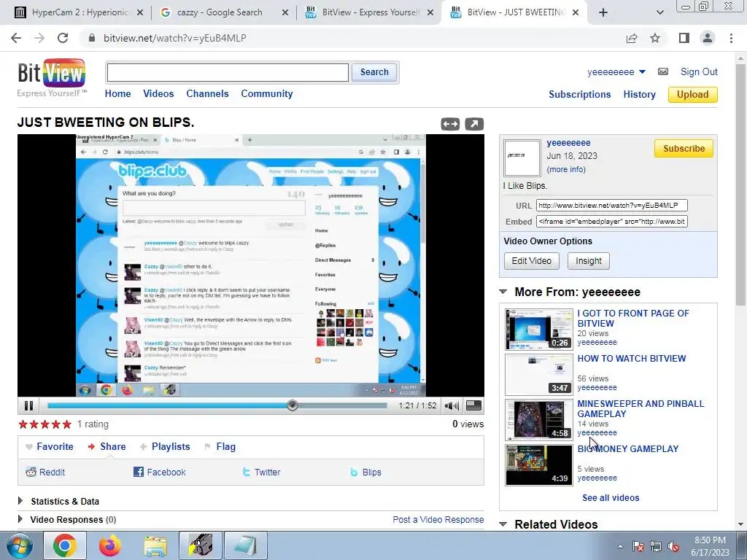Flag this video
Screen dimensions: 747x560
(220, 447)
